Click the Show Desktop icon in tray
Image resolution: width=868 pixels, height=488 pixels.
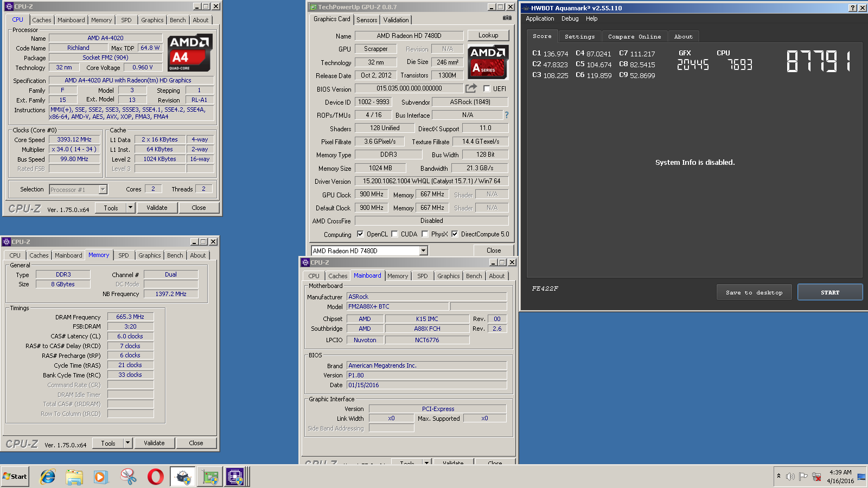(861, 477)
